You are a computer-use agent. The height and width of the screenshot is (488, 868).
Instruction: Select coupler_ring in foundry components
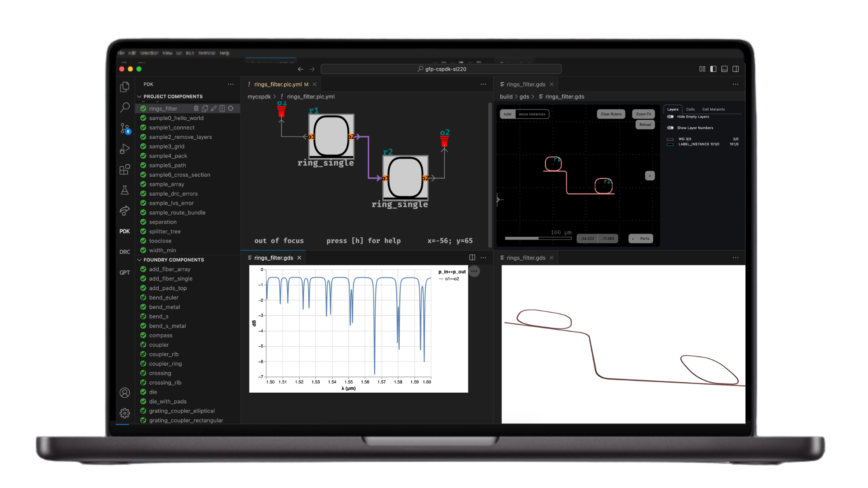point(165,364)
